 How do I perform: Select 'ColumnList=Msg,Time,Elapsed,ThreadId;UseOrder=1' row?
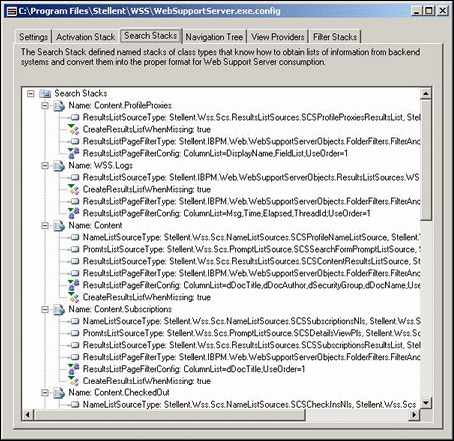227,213
